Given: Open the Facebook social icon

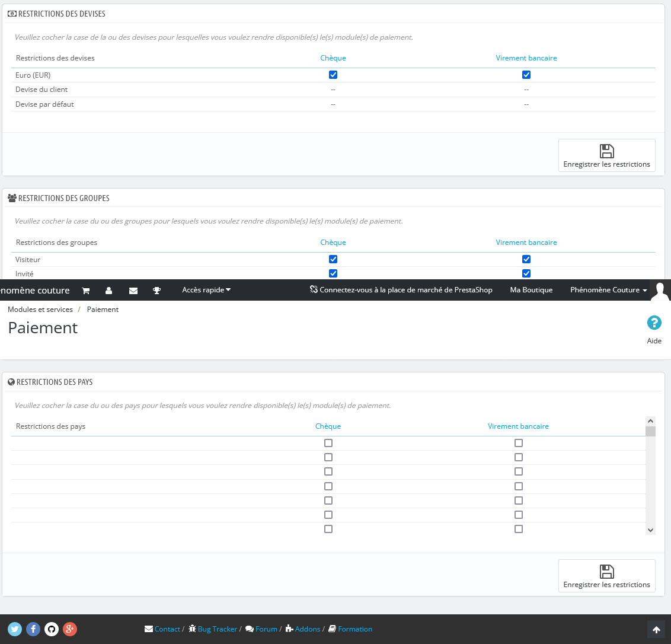Looking at the screenshot, I should click(x=33, y=629).
